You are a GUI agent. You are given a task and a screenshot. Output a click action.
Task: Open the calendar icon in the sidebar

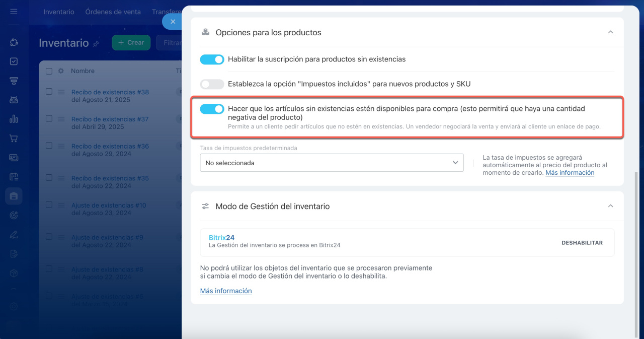tap(14, 177)
